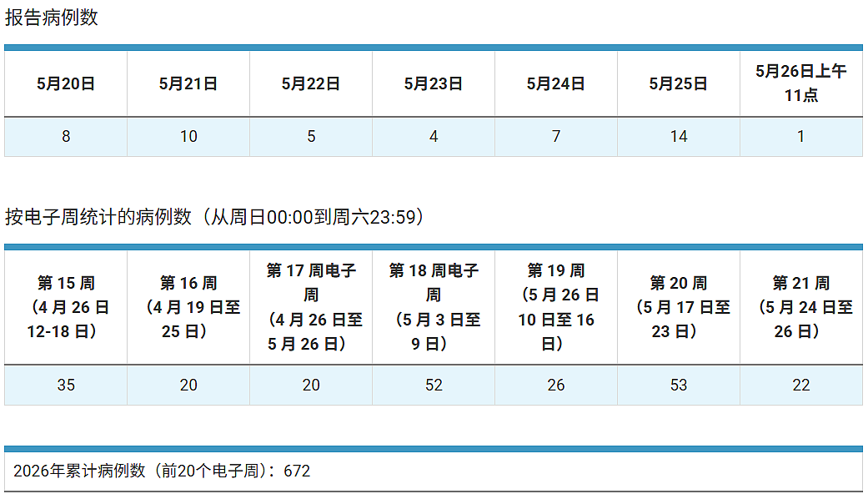Click the value 4 under 5月23日

(x=434, y=137)
